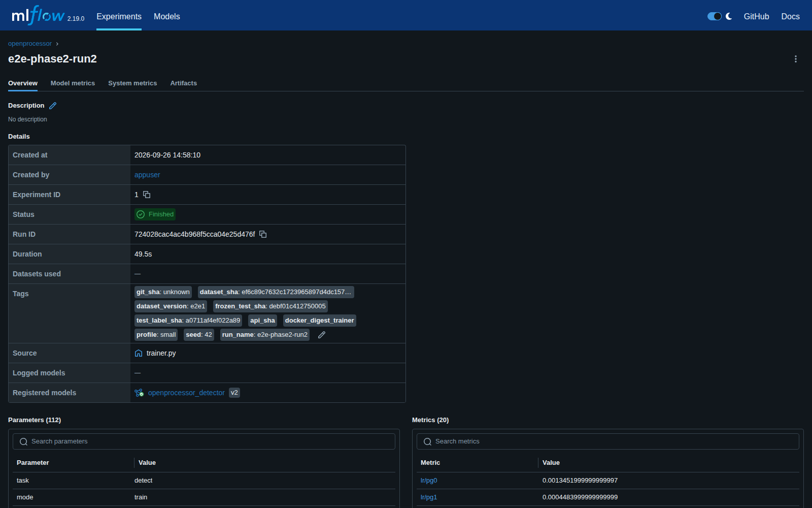Click the profile: small tag
The height and width of the screenshot is (508, 812).
point(156,335)
